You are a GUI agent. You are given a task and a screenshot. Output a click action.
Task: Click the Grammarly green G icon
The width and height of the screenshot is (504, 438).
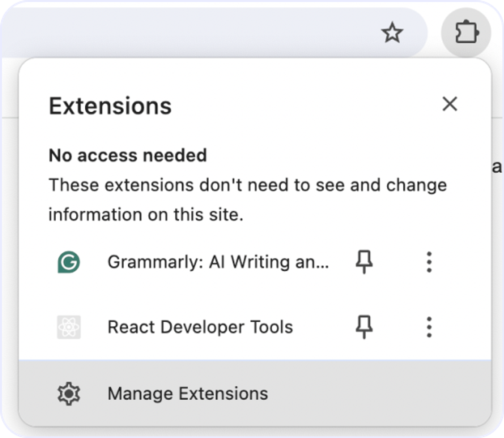point(69,262)
